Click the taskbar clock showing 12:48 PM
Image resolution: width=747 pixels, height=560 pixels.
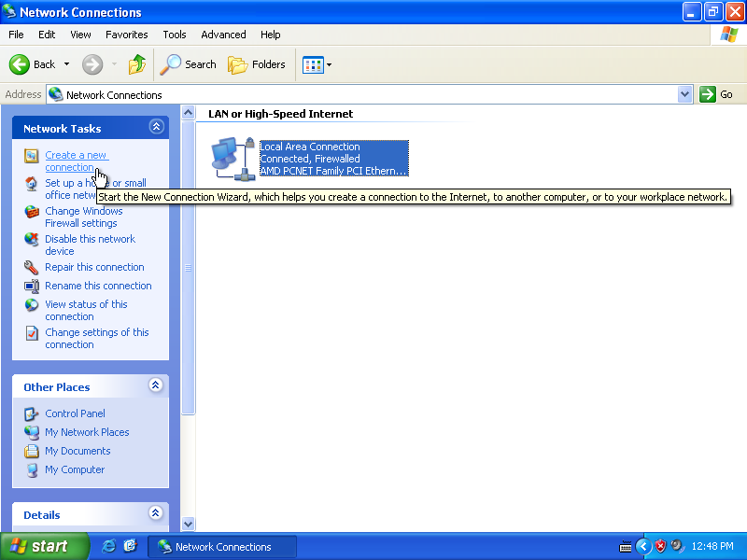pos(712,546)
